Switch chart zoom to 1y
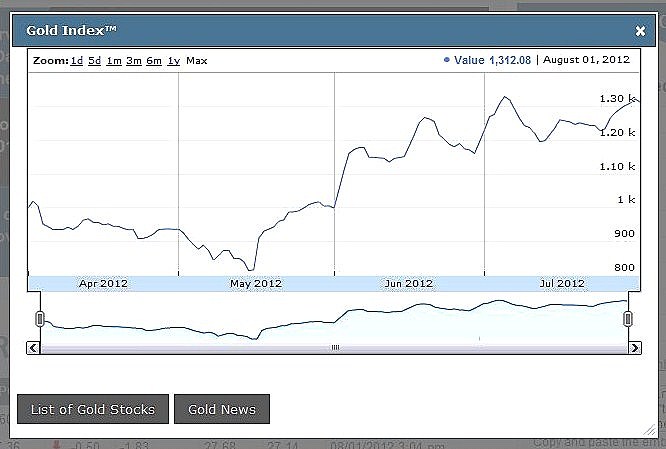666x449 pixels. pos(174,61)
